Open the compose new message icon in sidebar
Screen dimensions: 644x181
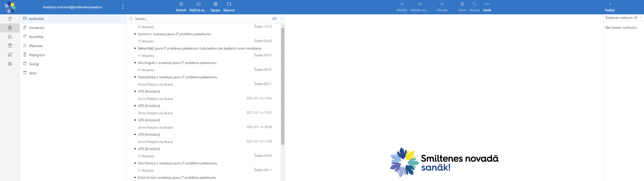[10, 19]
